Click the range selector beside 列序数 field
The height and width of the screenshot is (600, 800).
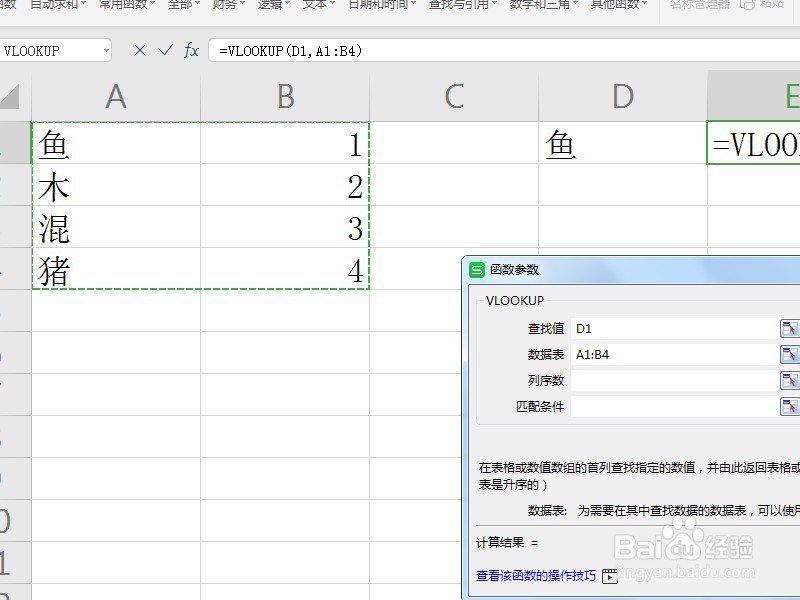coord(790,380)
